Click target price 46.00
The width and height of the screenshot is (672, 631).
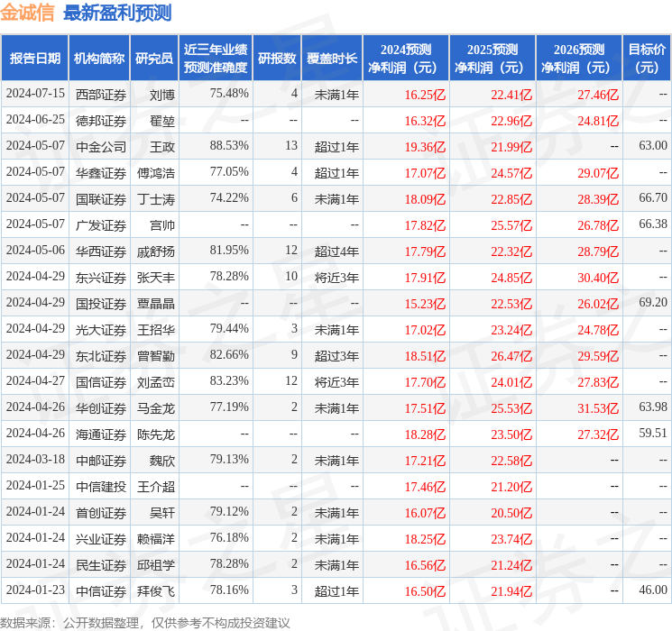653,590
